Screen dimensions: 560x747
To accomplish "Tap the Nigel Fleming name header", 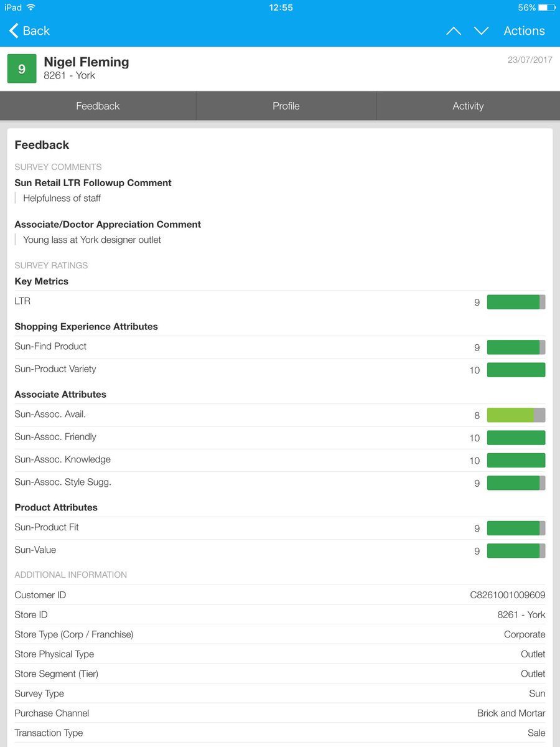I will (86, 62).
